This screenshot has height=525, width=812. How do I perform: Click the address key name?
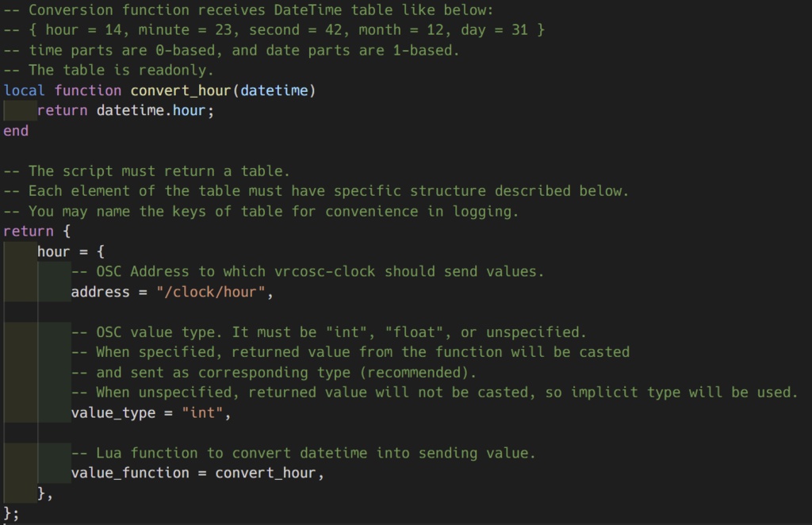(101, 292)
